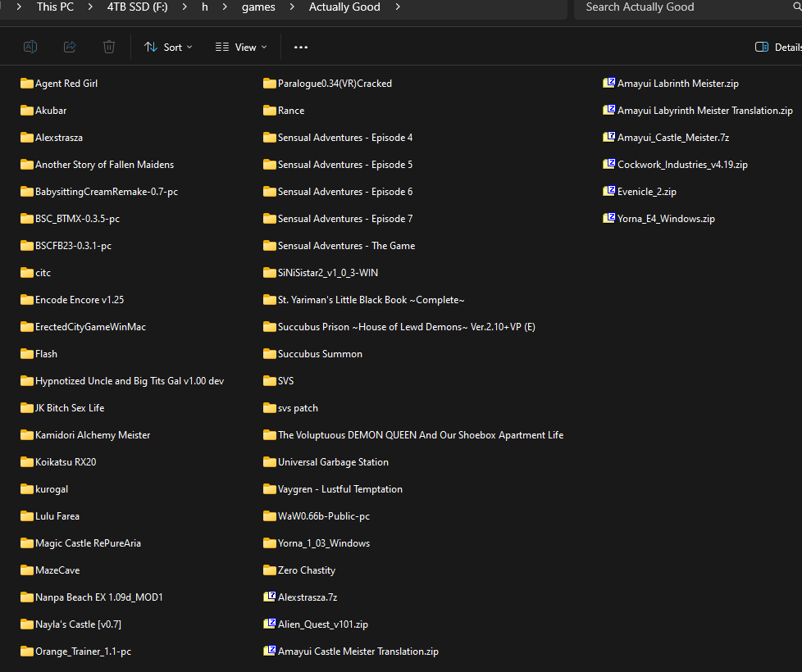
Task: Select the Alexstrasza folder icon
Action: click(x=26, y=138)
